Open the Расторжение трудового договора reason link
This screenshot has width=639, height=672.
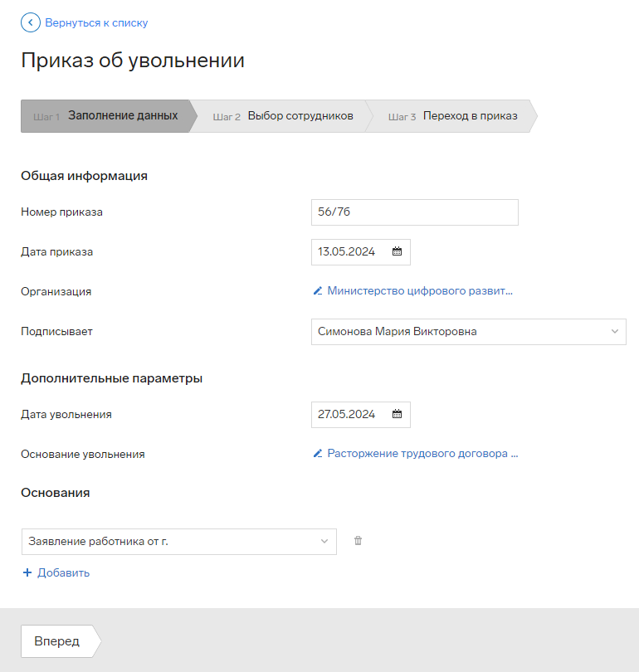[422, 454]
